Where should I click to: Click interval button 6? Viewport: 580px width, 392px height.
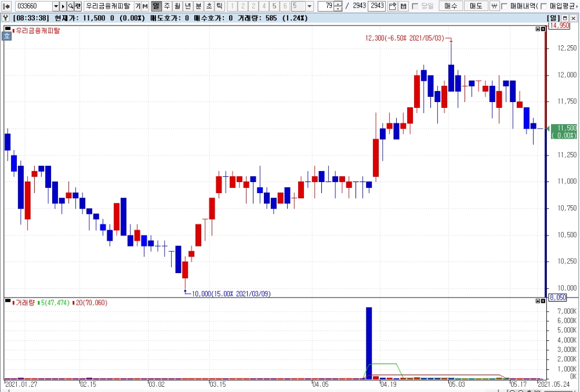point(285,6)
